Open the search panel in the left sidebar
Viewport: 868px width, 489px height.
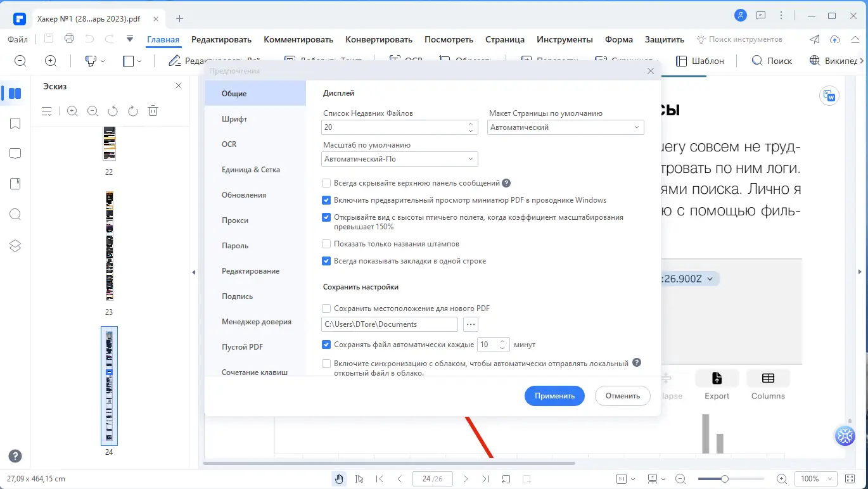click(15, 215)
